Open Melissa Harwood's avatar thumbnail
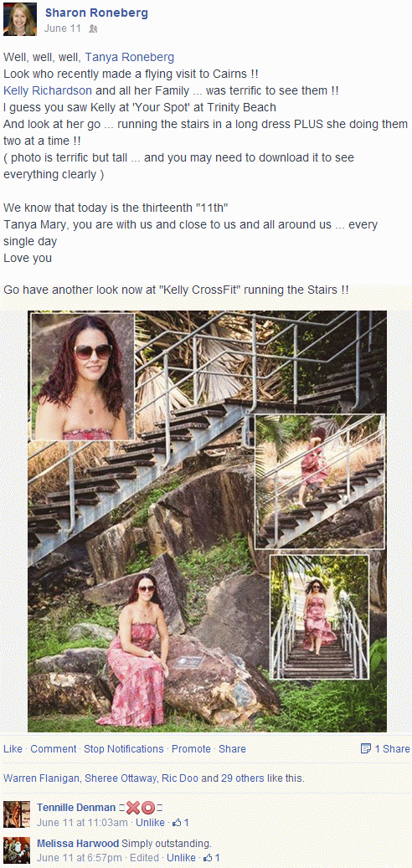This screenshot has width=412, height=868. click(17, 850)
